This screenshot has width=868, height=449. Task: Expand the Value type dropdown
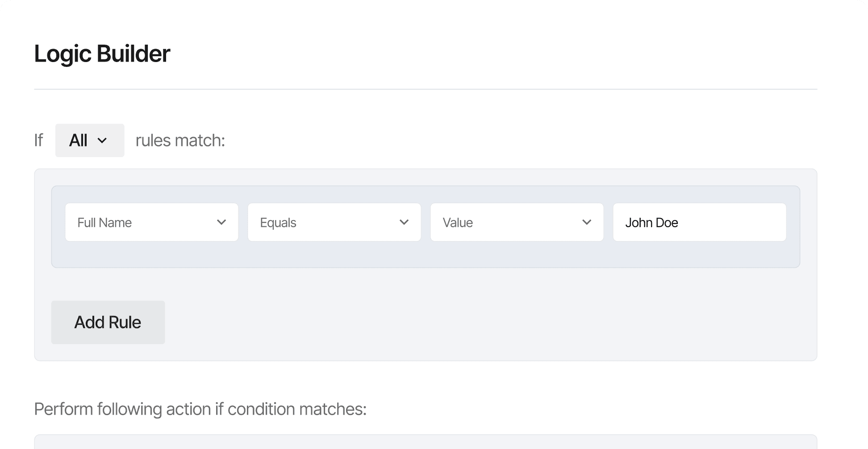tap(517, 222)
